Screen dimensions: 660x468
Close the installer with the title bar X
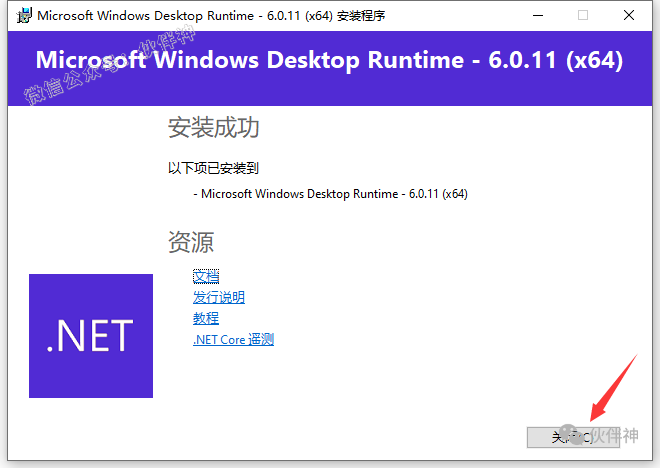click(x=629, y=16)
